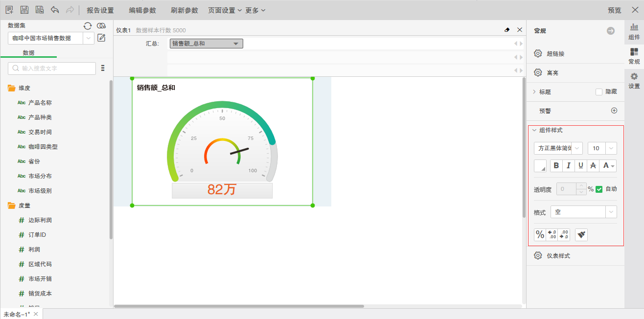Open the background color swatch

pyautogui.click(x=540, y=166)
